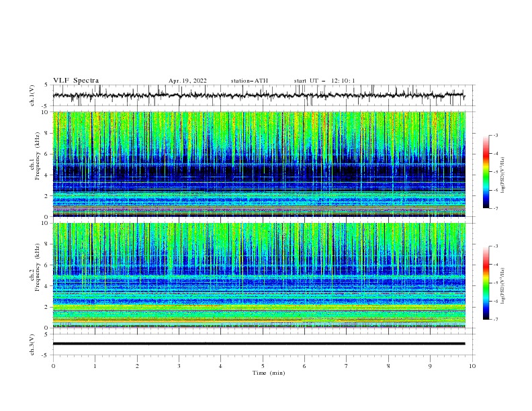This screenshot has width=532, height=411.
Task: Click the thick black ch.3 voltage trace
Action: tap(259, 344)
